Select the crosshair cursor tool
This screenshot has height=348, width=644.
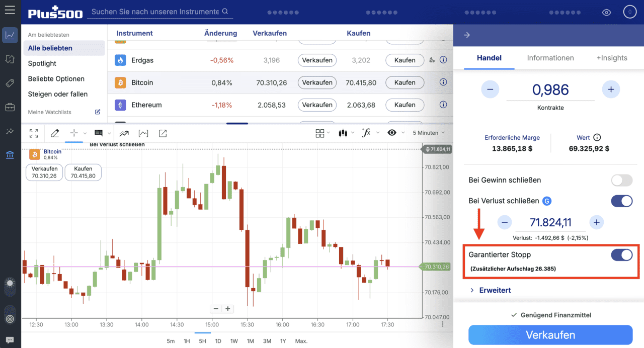coord(73,133)
